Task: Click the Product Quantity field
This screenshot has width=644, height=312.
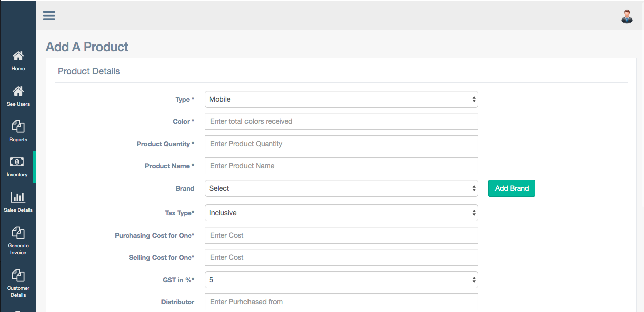Action: tap(341, 144)
